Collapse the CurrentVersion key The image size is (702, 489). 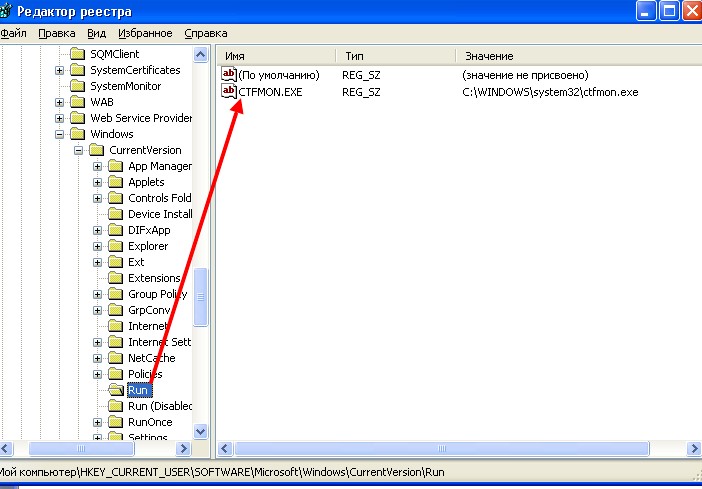(78, 150)
